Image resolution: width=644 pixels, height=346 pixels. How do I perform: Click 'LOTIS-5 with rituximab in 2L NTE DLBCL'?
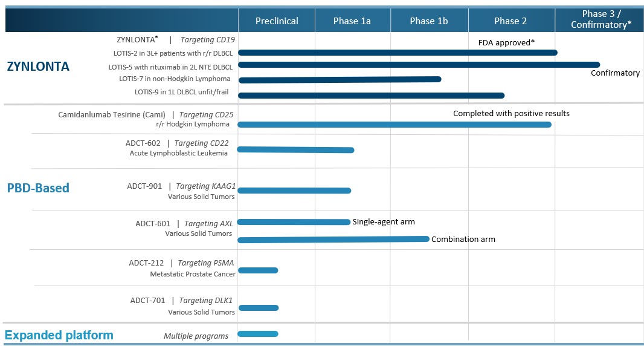(x=170, y=67)
